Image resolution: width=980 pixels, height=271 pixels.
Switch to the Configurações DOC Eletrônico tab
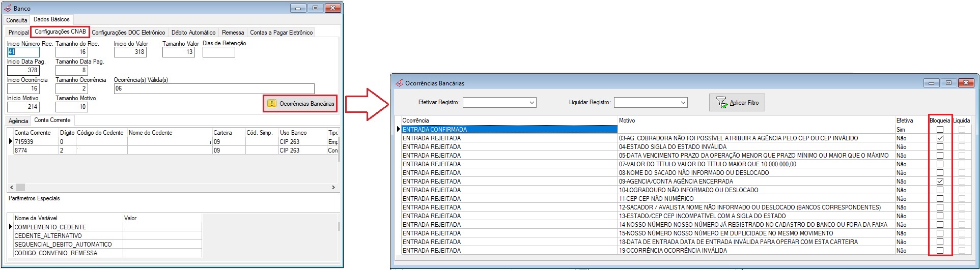[x=128, y=33]
